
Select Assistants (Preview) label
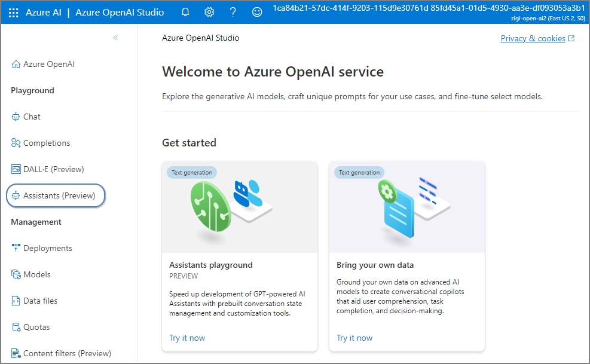click(59, 195)
